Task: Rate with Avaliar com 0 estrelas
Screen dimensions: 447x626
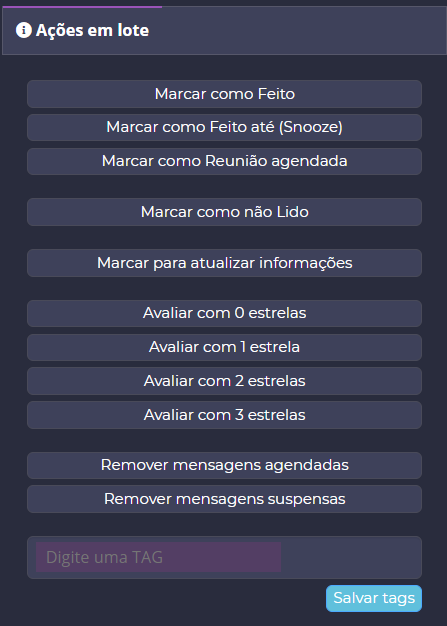Action: click(224, 313)
